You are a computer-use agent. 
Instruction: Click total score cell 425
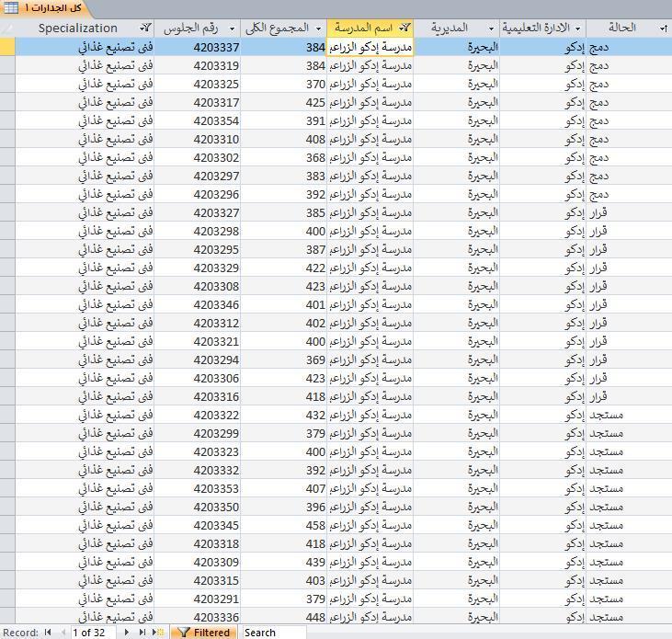click(284, 102)
